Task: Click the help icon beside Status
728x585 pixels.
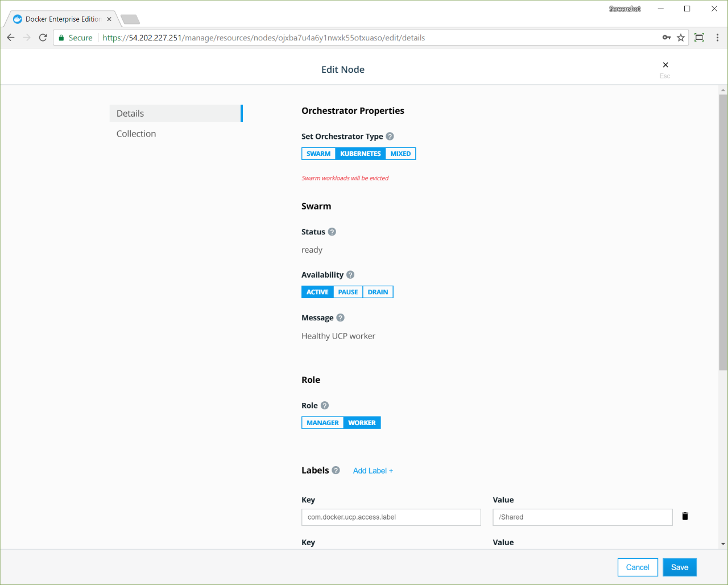Action: coord(332,232)
